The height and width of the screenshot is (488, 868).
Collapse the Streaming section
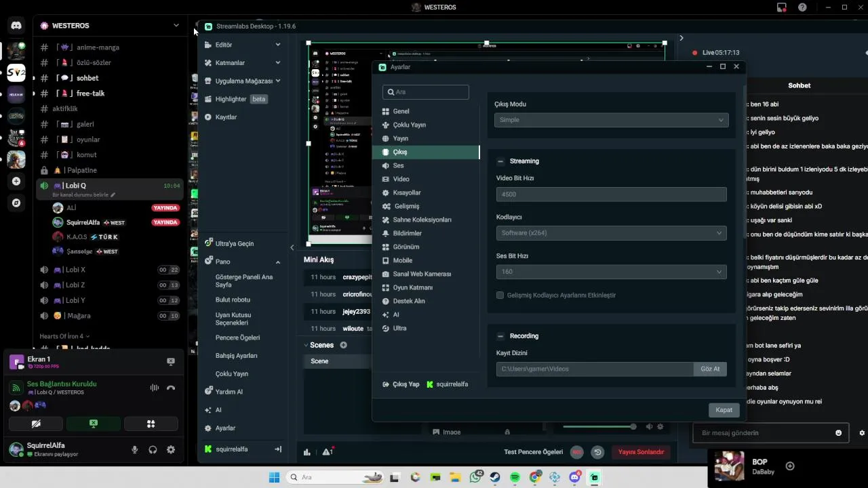point(500,161)
